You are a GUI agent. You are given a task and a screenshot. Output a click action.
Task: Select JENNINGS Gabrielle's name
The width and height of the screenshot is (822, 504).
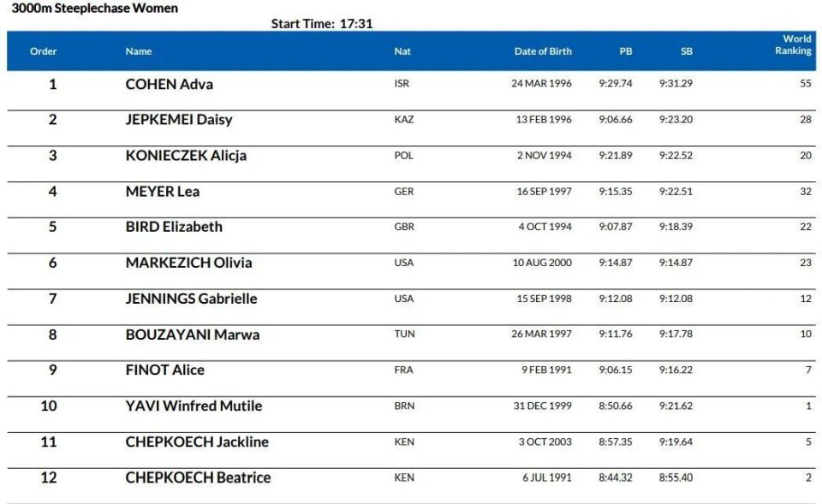[191, 299]
